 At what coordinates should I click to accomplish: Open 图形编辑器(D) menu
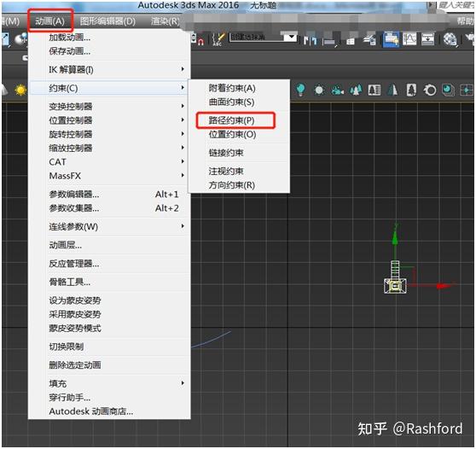coord(107,21)
